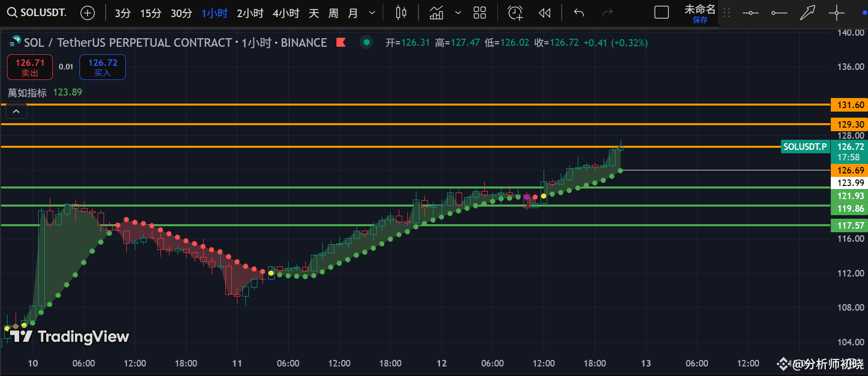Click the TradingView logo
The height and width of the screenshot is (376, 868).
coord(70,336)
